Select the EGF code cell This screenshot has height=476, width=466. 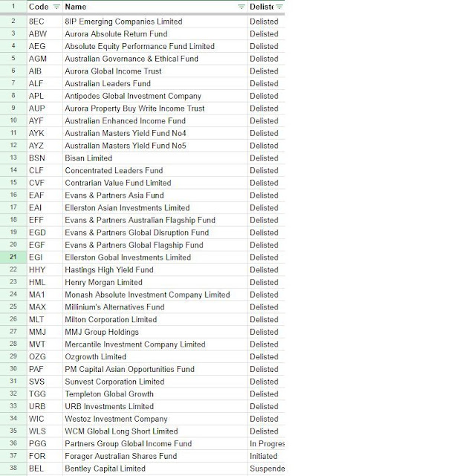(45, 245)
